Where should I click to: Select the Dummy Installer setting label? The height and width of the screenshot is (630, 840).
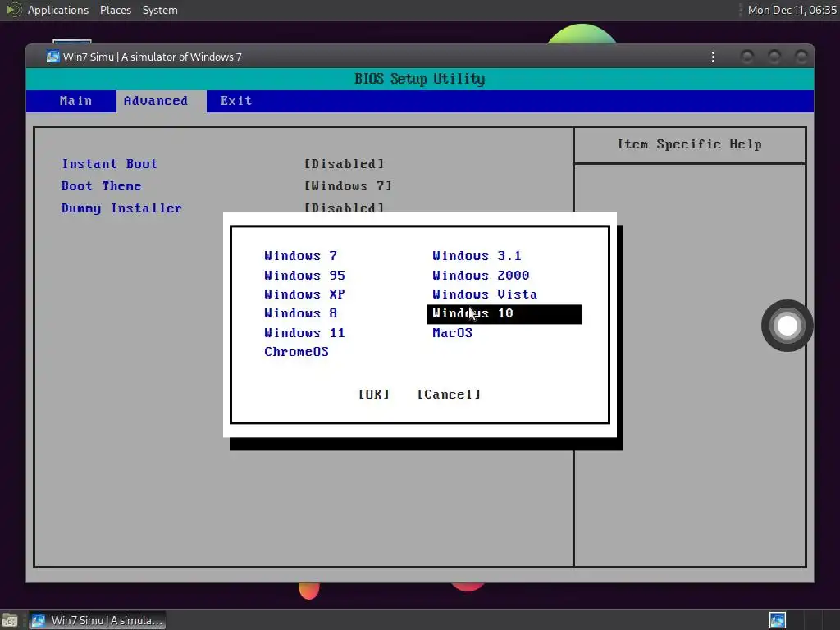121,208
